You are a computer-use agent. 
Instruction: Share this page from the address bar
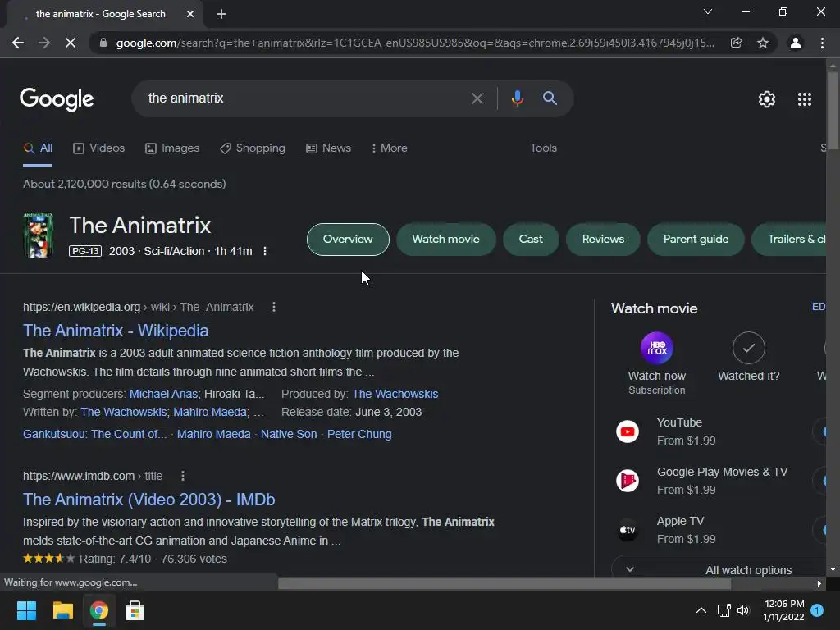(737, 43)
